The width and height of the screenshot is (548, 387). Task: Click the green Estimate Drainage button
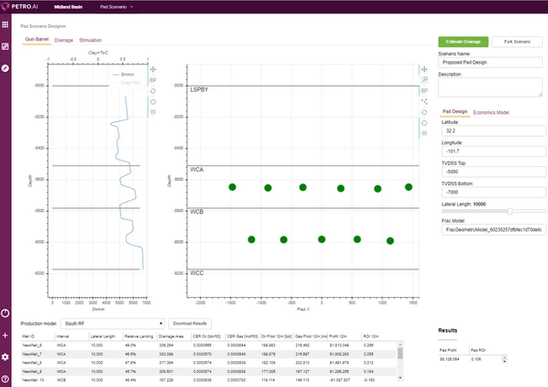(463, 42)
